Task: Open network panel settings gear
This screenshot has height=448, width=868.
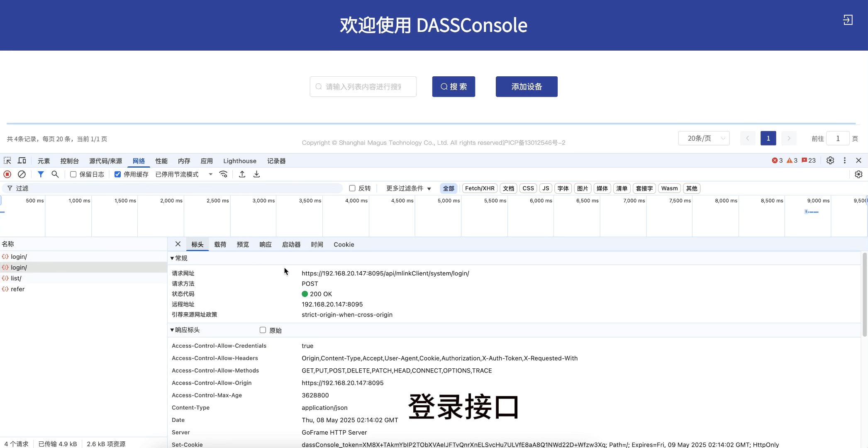Action: point(859,174)
